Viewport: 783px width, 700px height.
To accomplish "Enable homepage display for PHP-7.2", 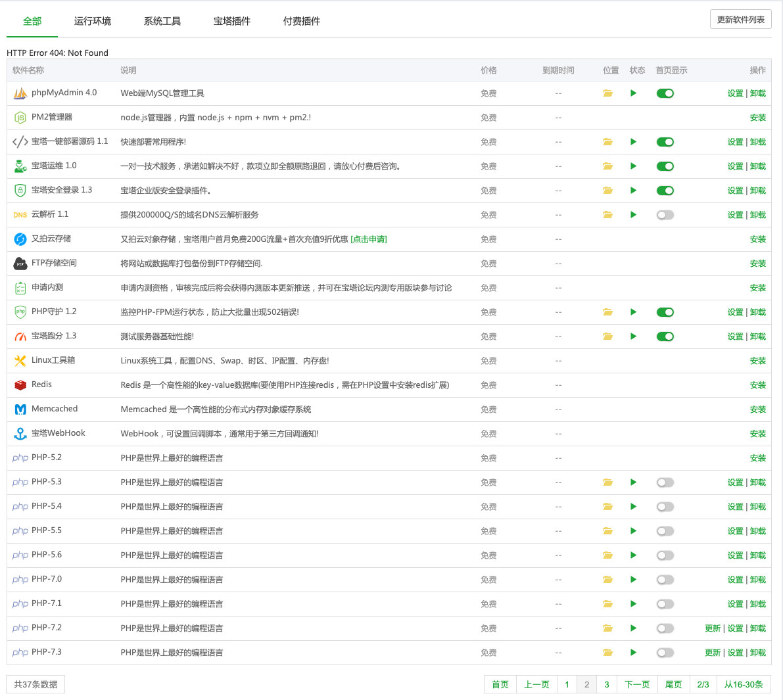I will [x=665, y=628].
